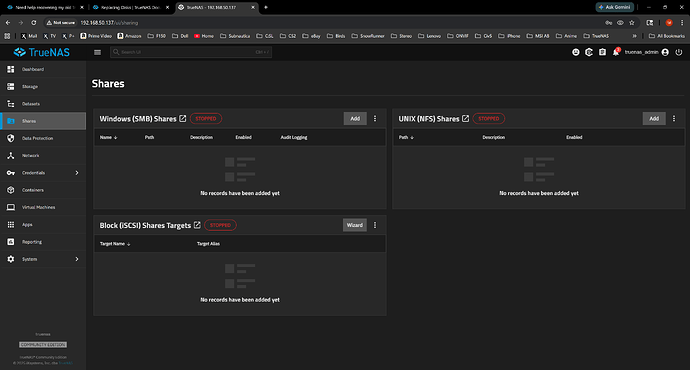The width and height of the screenshot is (690, 370).
Task: Reload the current page
Action: point(34,22)
